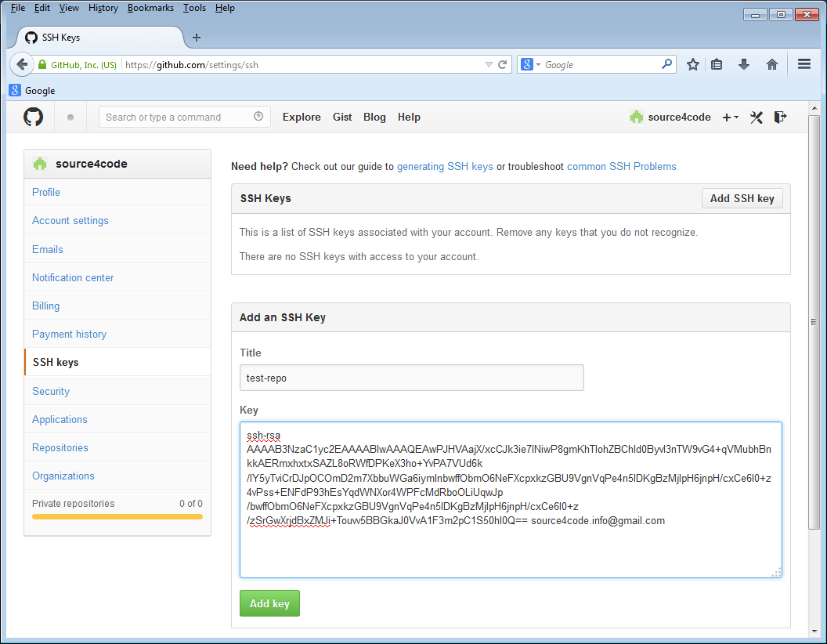
Task: Click the green padlock site identity icon
Action: coord(42,64)
